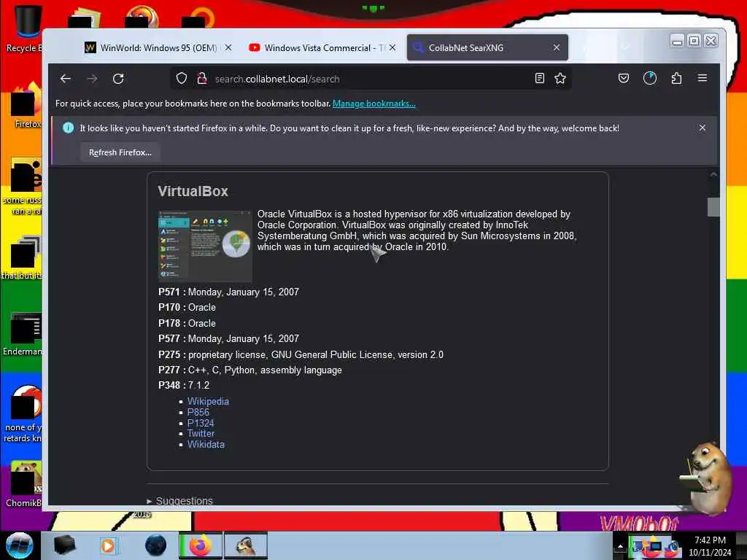The image size is (747, 560).
Task: Go back with the browser back arrow
Action: coord(66,79)
